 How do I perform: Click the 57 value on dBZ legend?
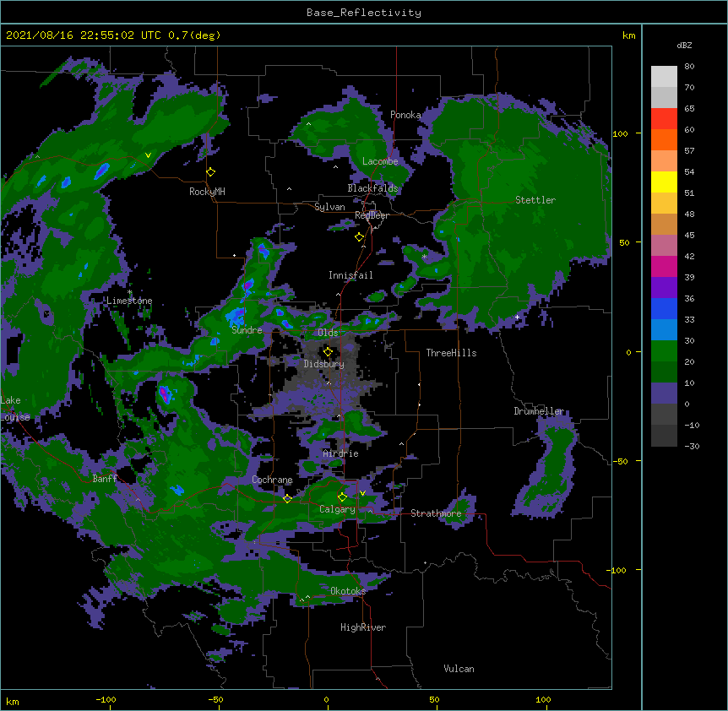(x=689, y=151)
